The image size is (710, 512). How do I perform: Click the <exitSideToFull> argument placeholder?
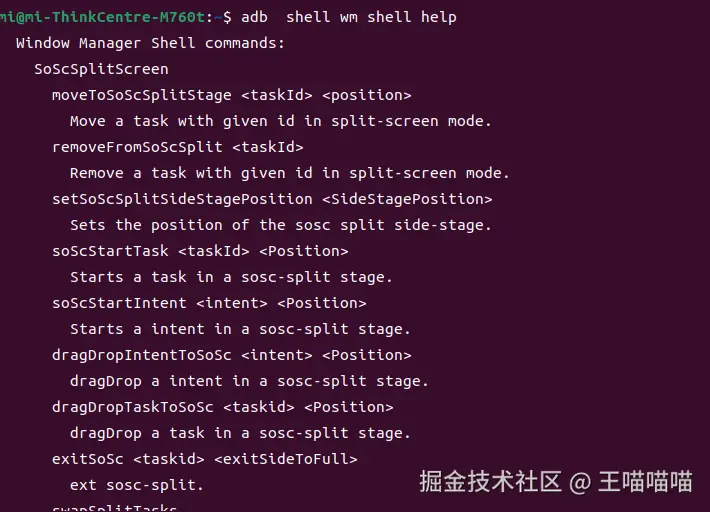pyautogui.click(x=285, y=459)
